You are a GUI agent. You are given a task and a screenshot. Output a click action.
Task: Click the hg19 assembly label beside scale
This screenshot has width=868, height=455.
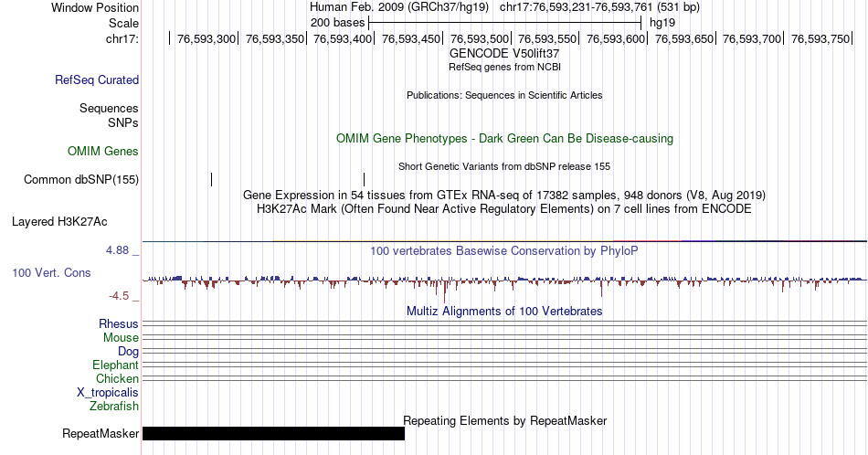(662, 23)
